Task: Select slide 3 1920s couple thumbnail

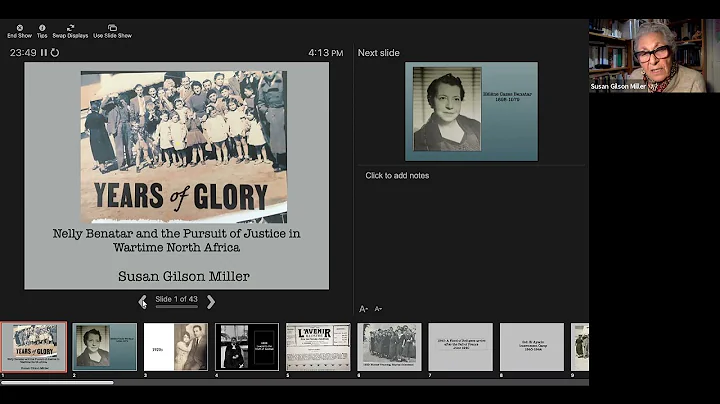Action: 176,347
